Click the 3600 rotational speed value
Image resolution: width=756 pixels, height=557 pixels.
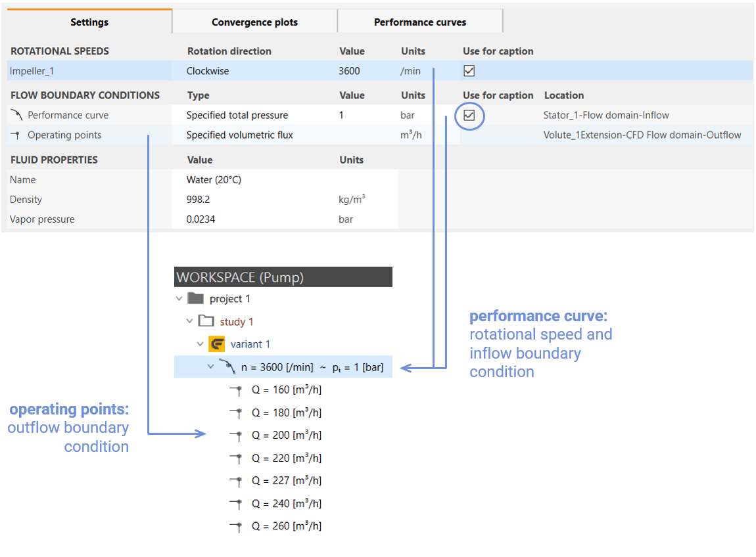349,71
